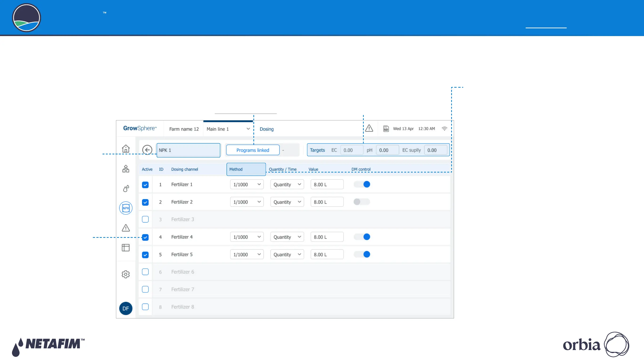Viewport: 644px width, 362px height.
Task: Click the EC supply target value field
Action: 436,150
